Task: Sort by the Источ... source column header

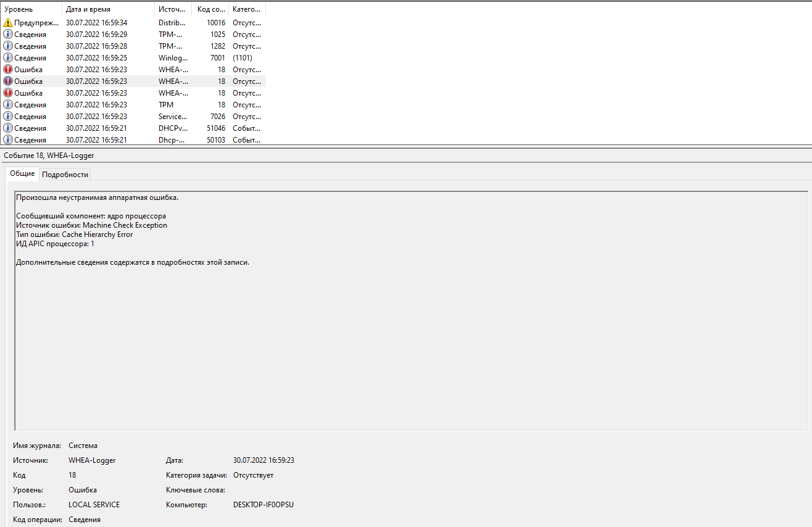Action: pos(173,9)
